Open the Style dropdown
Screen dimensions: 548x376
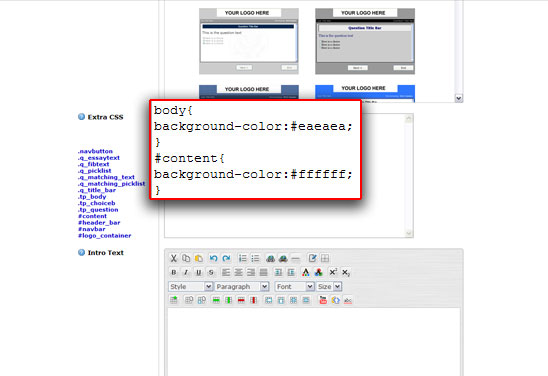190,287
